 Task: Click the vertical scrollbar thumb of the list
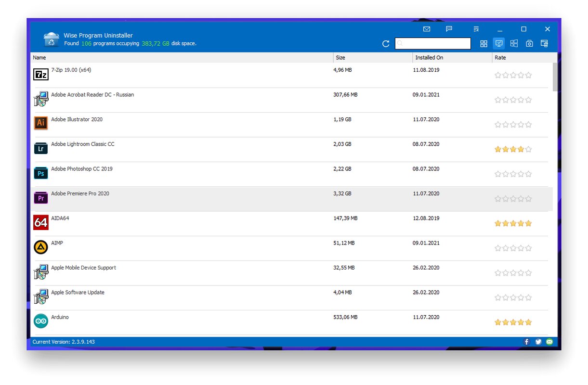555,77
